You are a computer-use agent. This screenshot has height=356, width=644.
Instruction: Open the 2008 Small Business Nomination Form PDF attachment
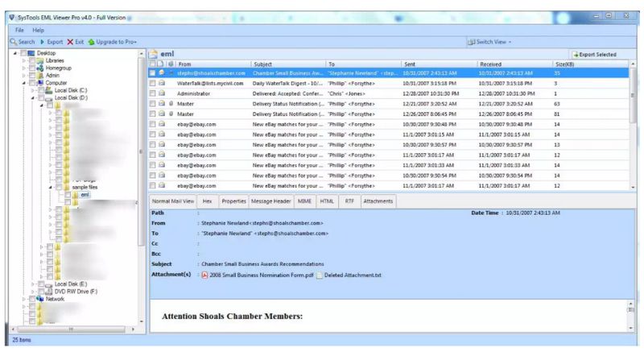click(x=204, y=275)
